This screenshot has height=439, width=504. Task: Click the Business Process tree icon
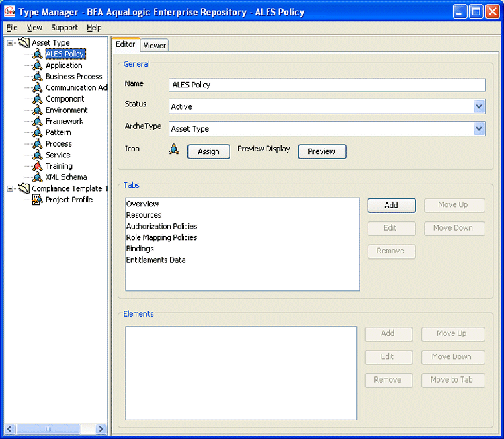38,76
